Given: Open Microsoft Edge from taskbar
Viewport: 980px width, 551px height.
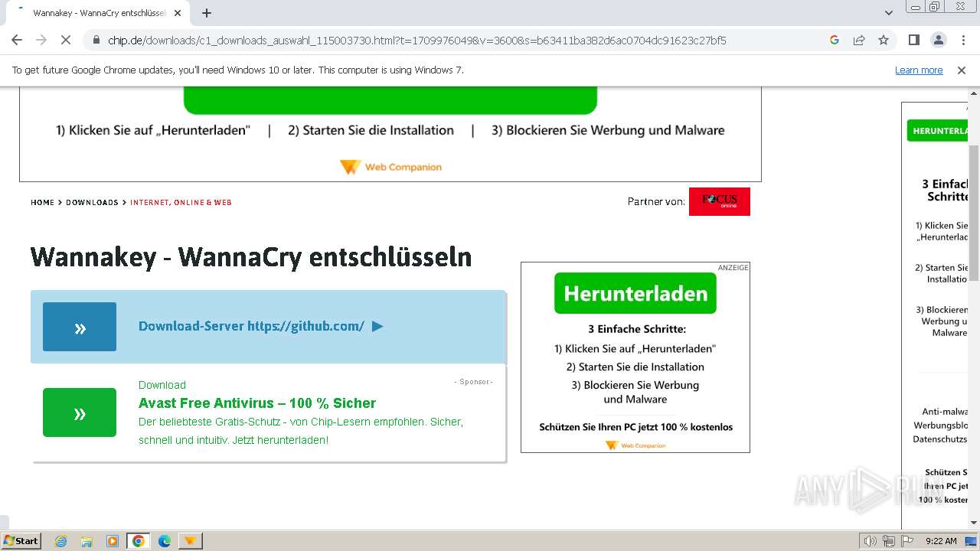Looking at the screenshot, I should coord(165,541).
